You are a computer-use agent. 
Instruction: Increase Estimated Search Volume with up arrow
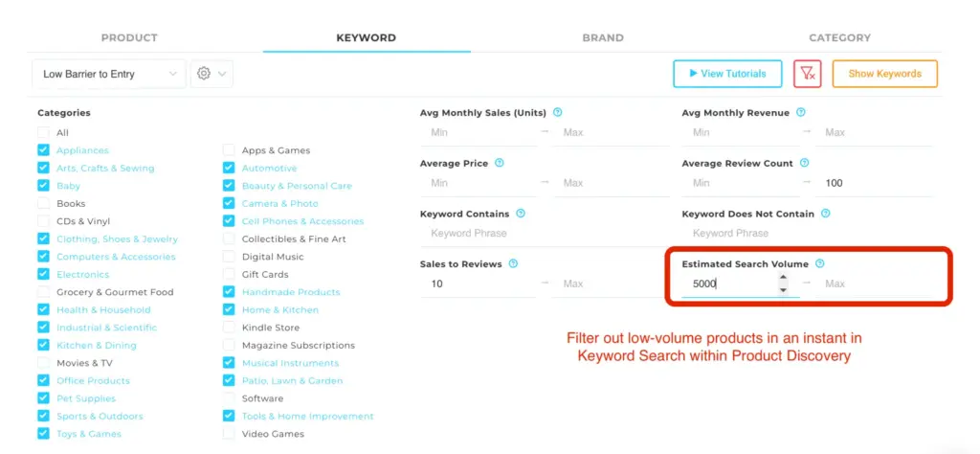coord(783,277)
